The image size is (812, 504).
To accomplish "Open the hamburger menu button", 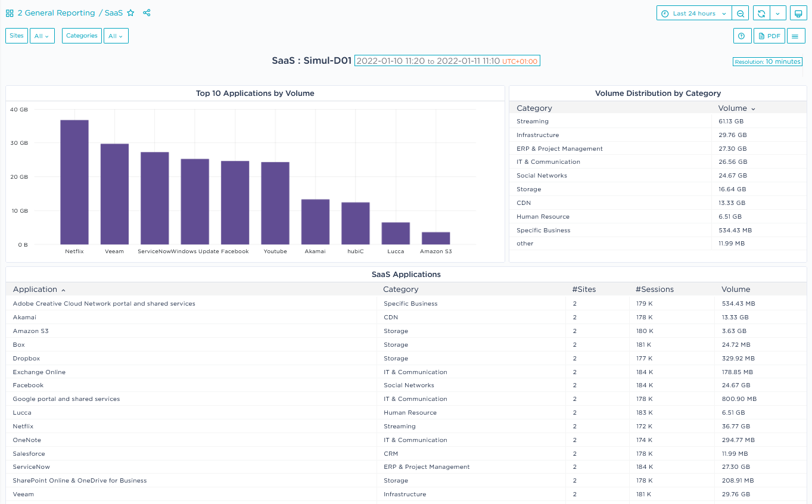I will click(x=795, y=36).
